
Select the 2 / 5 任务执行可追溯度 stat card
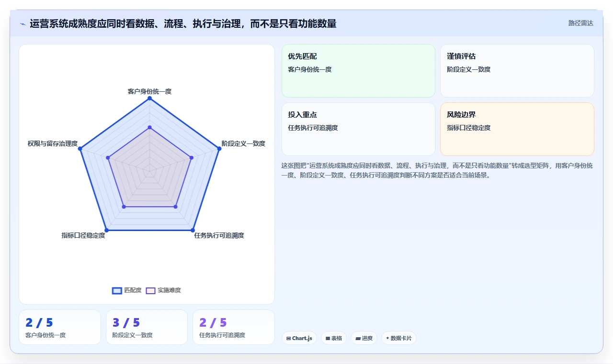point(234,327)
